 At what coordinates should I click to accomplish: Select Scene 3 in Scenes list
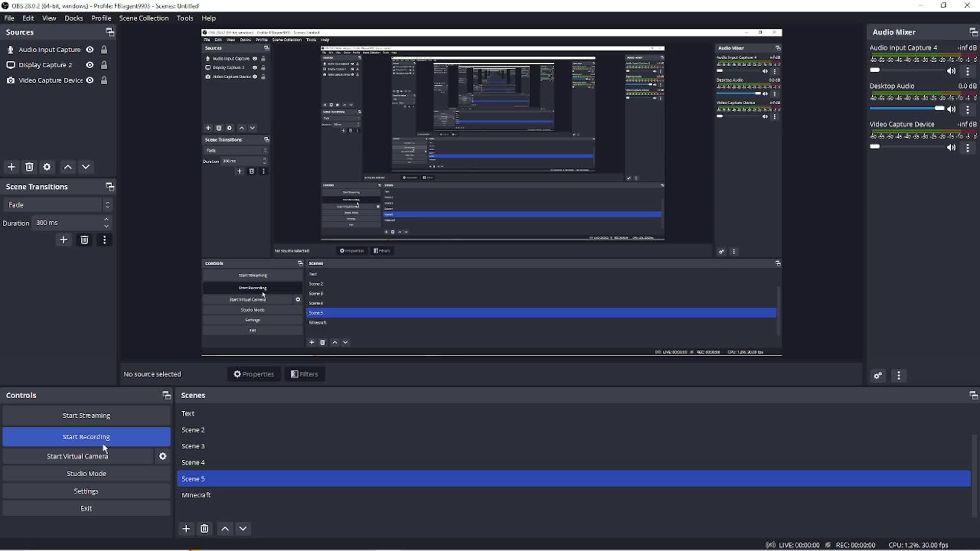[x=574, y=446]
